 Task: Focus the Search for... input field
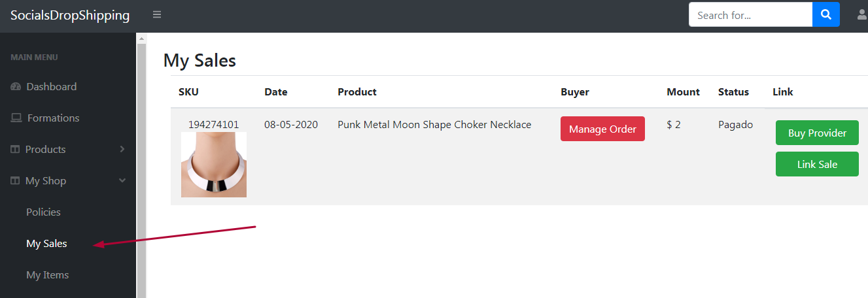click(750, 14)
